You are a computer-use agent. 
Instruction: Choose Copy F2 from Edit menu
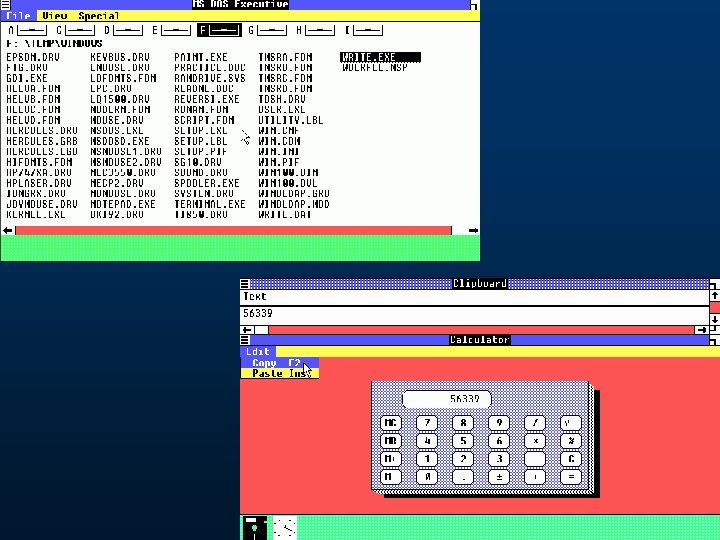click(x=280, y=363)
